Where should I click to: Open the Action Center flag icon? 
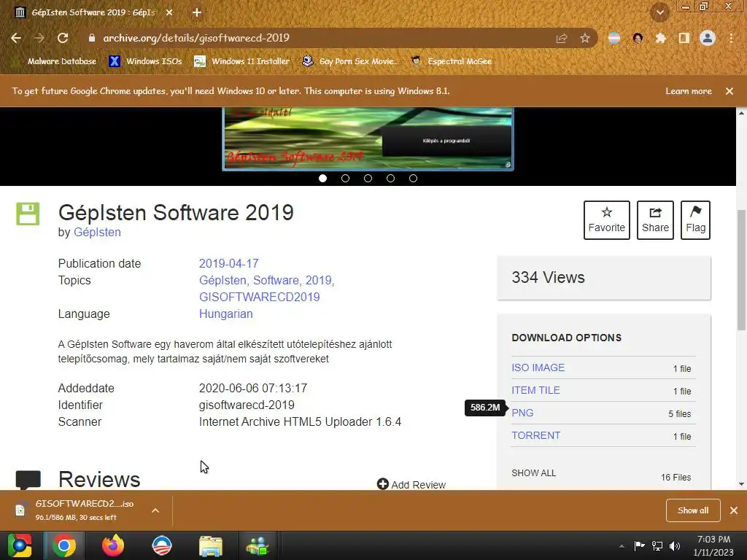point(639,546)
